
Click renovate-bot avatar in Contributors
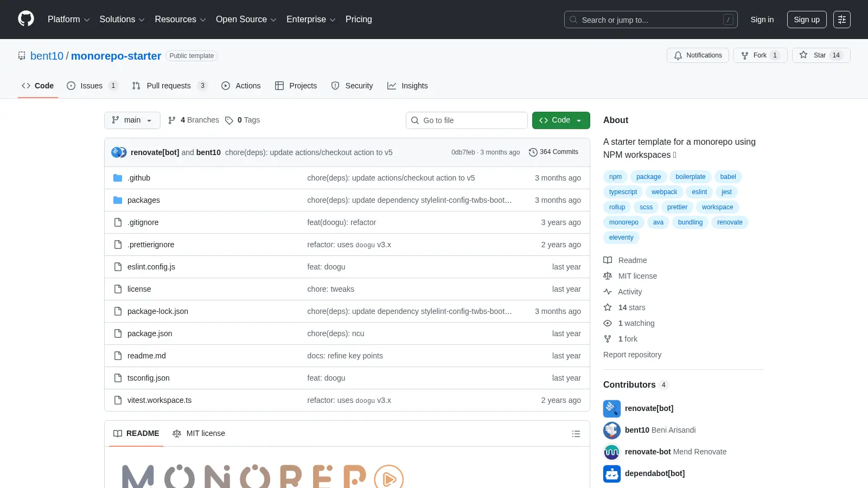click(x=612, y=452)
